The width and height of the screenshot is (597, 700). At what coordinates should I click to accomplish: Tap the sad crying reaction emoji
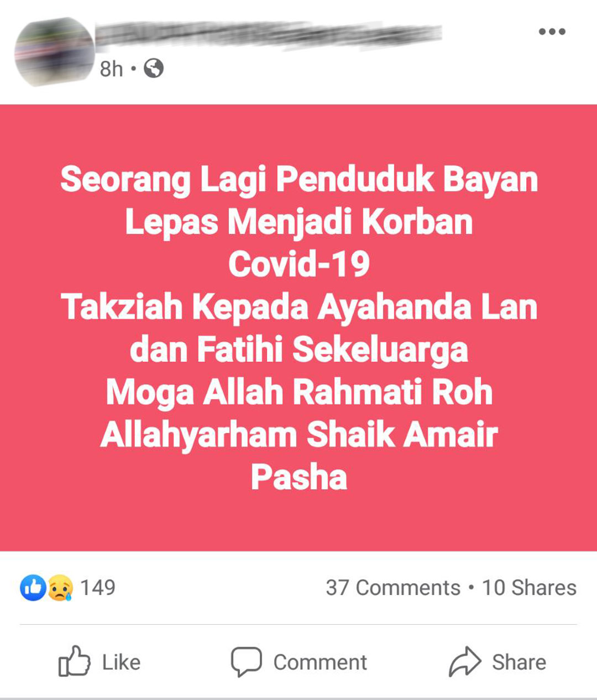pyautogui.click(x=60, y=587)
